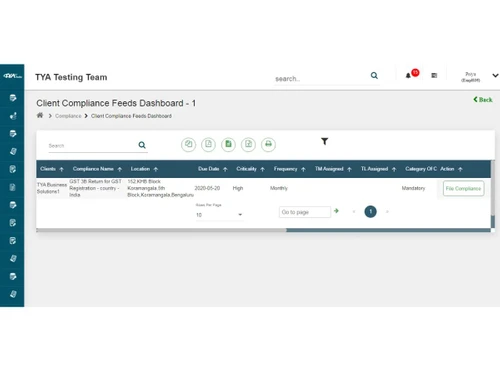Screen dimensions: 500x375
Task: Go to the home breadcrumb icon
Action: coord(40,115)
